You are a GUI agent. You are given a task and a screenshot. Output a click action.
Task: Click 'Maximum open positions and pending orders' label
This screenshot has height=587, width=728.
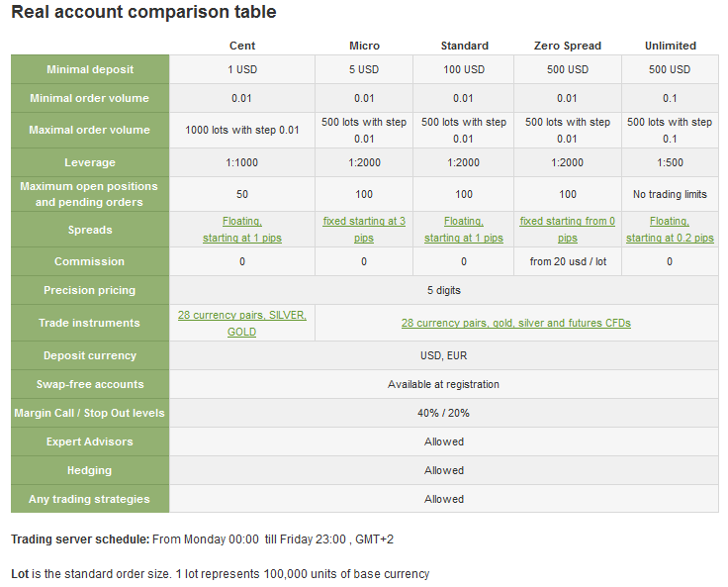(90, 194)
